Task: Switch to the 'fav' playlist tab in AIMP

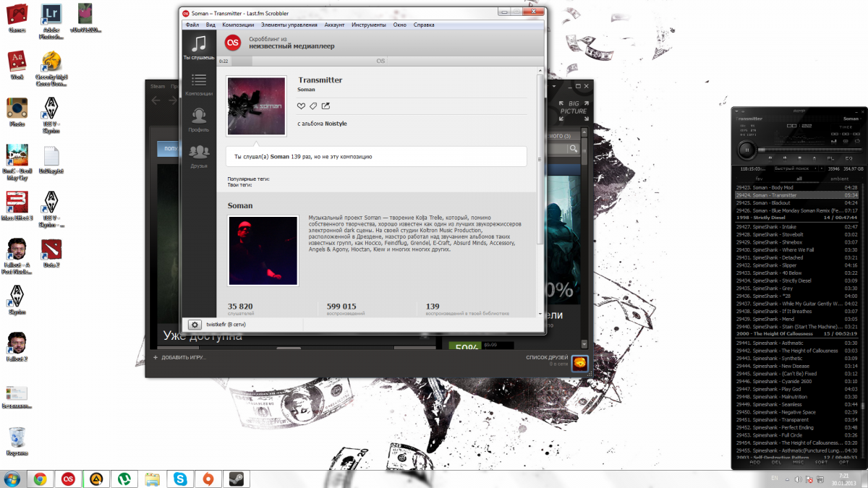Action: tap(759, 179)
